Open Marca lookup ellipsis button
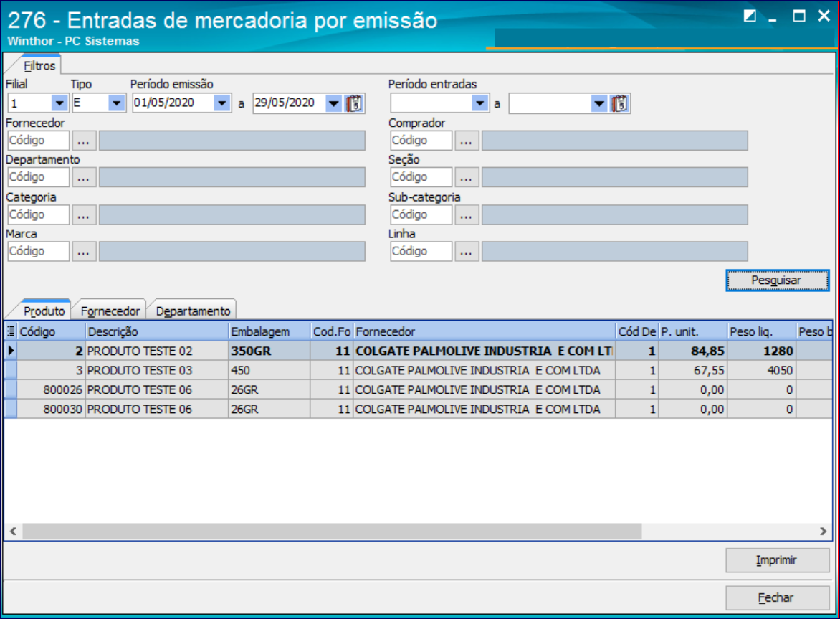 pyautogui.click(x=84, y=251)
